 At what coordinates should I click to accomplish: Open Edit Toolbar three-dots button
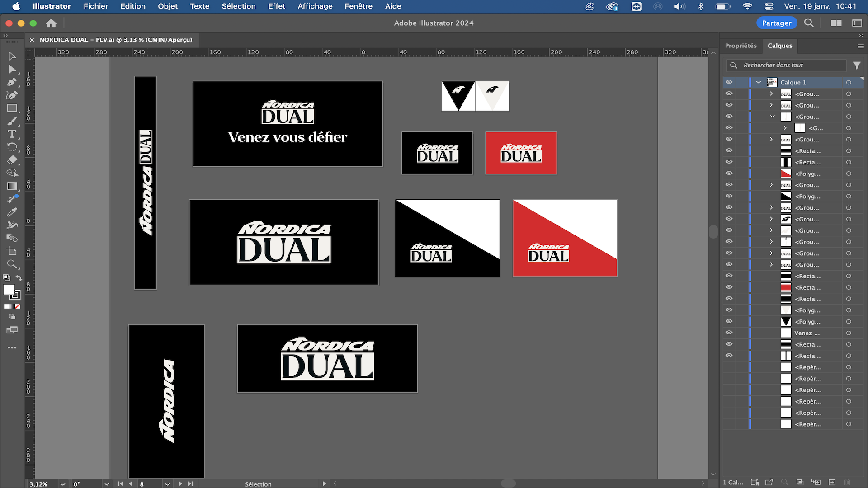coord(12,347)
